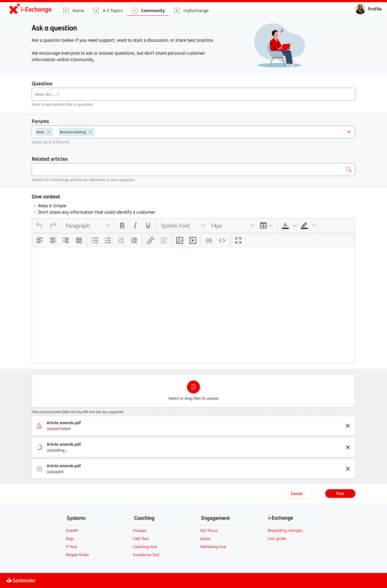This screenshot has width=387, height=588.
Task: Click the uploading progress spinner
Action: click(39, 447)
